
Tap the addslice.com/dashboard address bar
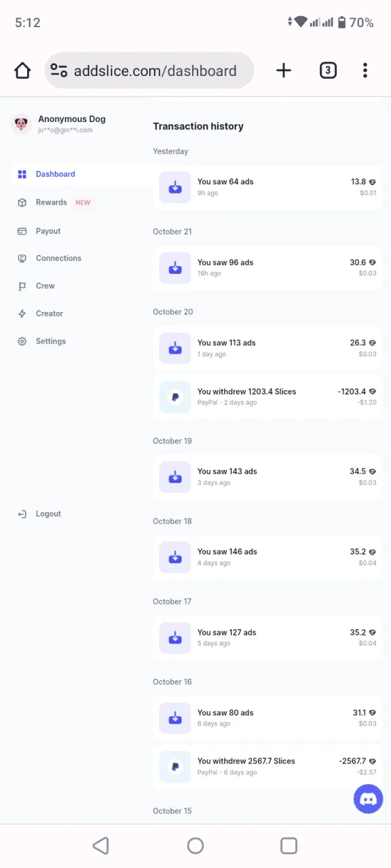[x=149, y=71]
